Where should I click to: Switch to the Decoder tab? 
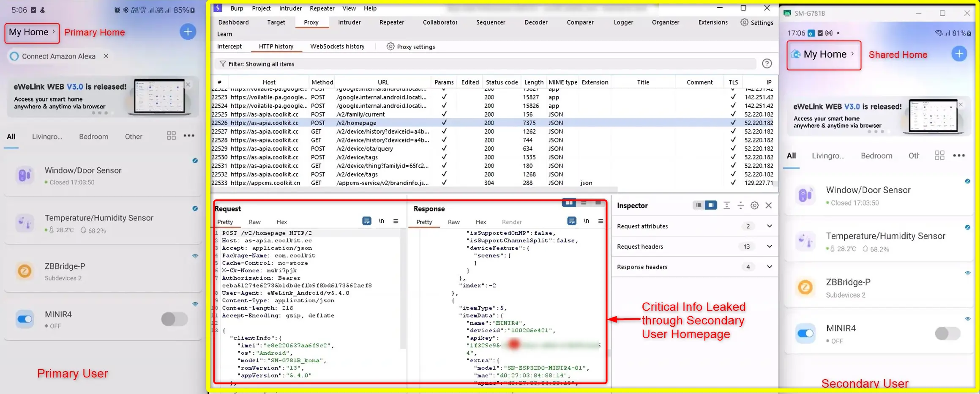(x=536, y=22)
